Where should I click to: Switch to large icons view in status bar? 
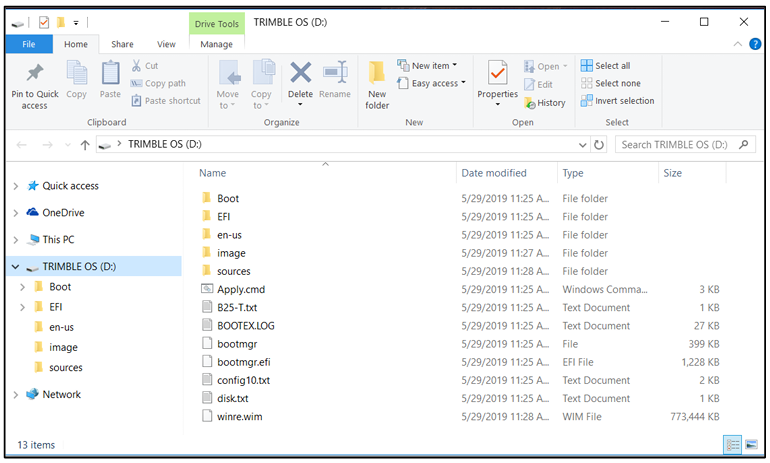[x=751, y=445]
